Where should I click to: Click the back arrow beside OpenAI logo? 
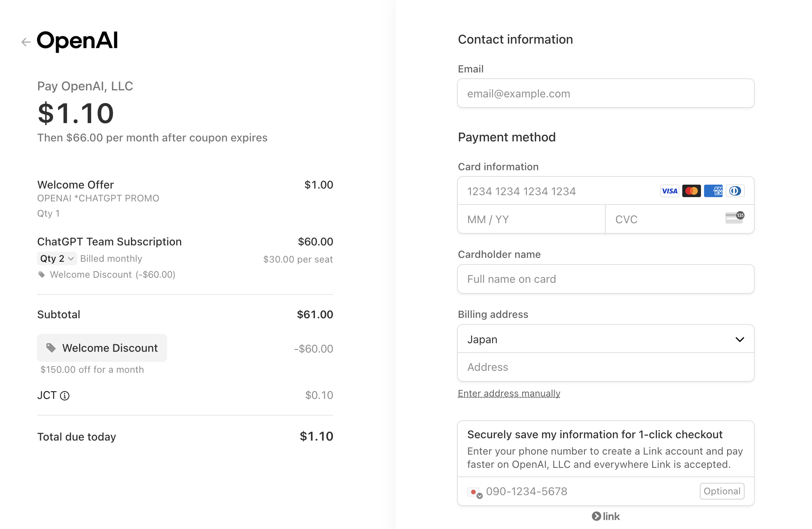click(26, 42)
